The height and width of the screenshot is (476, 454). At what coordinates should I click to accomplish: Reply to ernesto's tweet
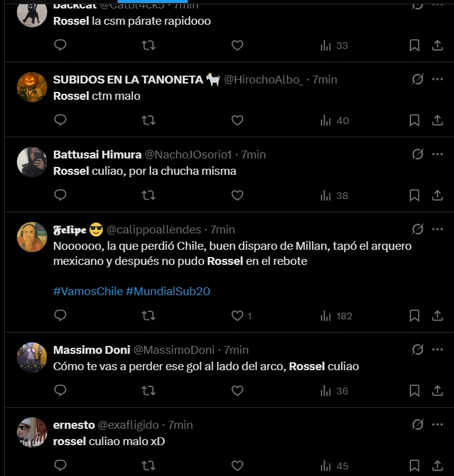60,465
